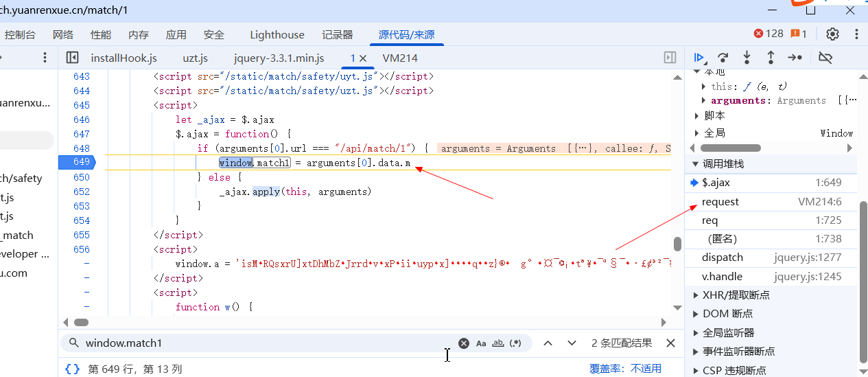This screenshot has width=868, height=377.
Task: Click the window.match1 search field
Action: [268, 343]
